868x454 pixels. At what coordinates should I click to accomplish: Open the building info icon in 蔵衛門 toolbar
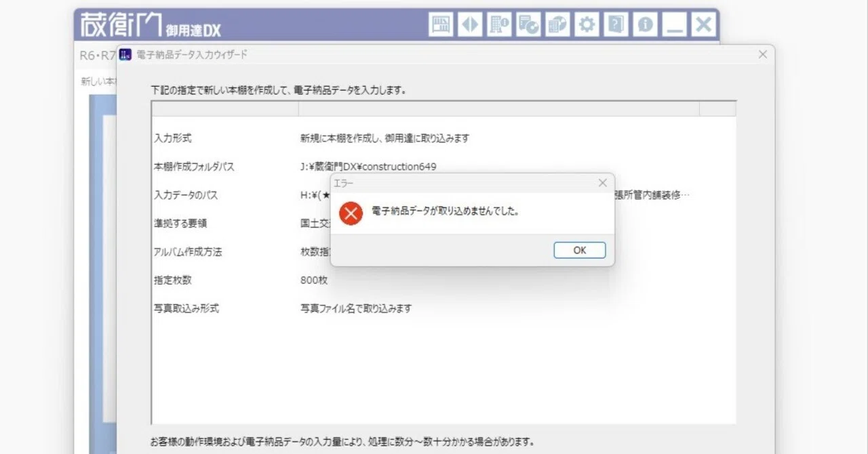[500, 25]
